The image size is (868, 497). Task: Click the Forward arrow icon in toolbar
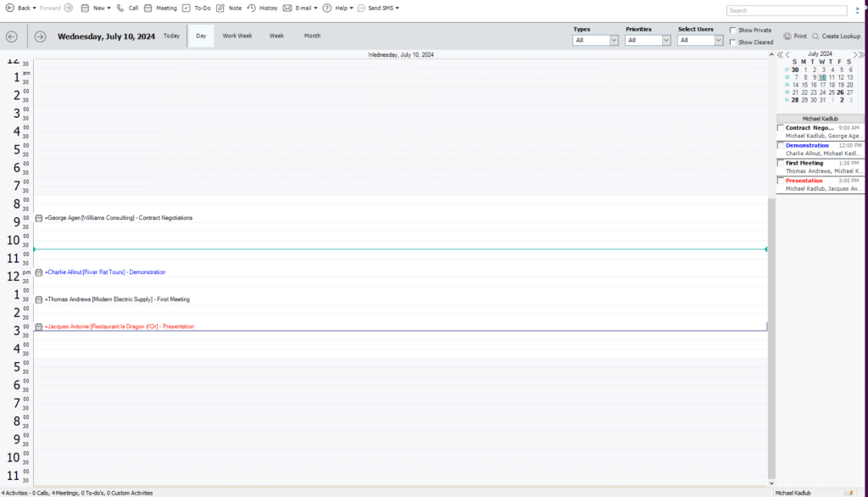pos(68,8)
